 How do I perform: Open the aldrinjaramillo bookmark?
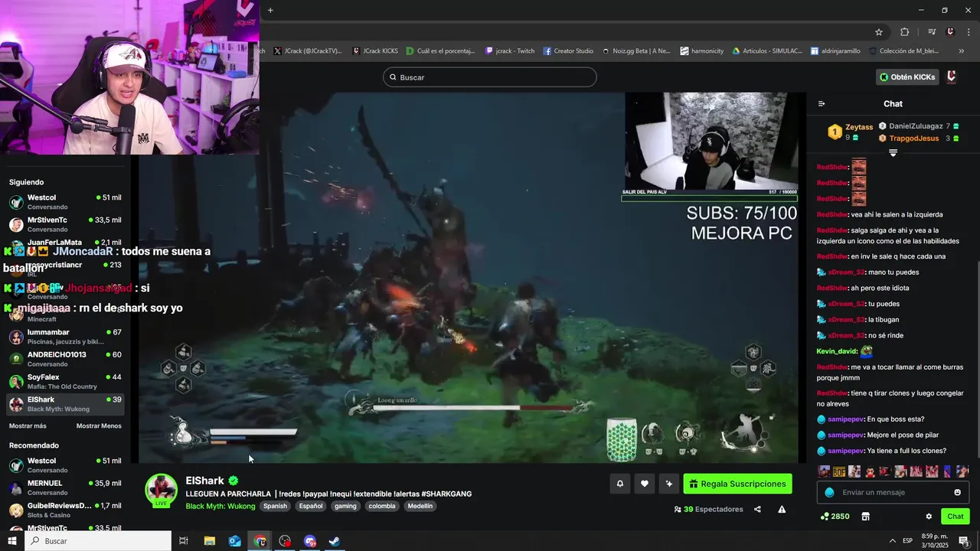point(835,51)
